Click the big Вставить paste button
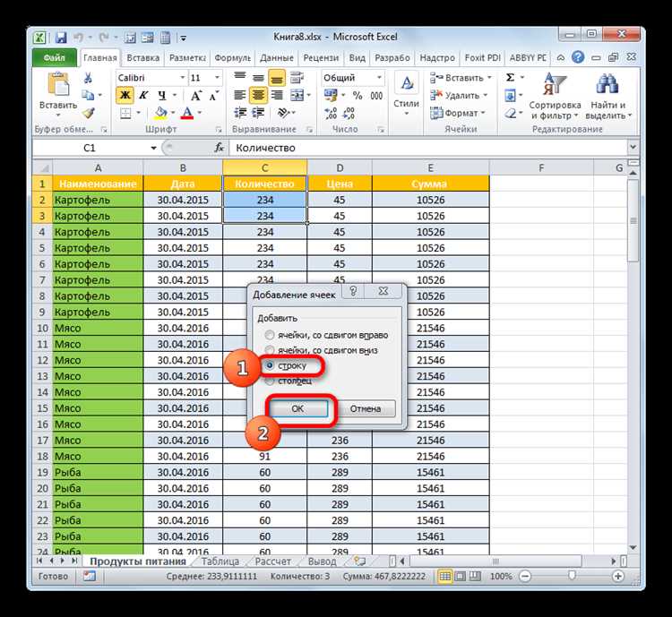 pos(58,95)
